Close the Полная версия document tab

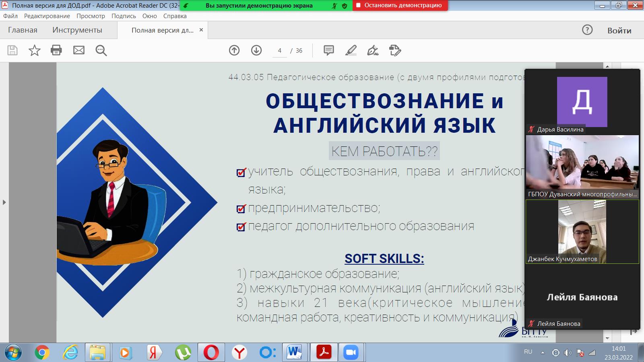(201, 30)
